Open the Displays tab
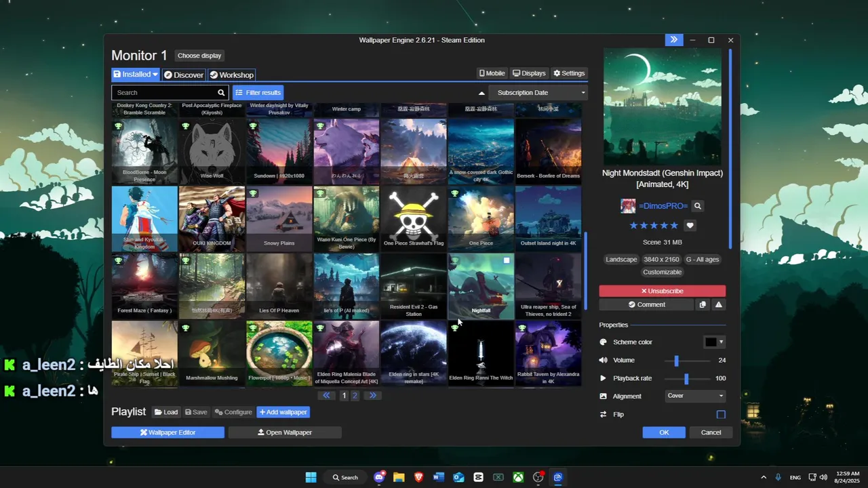The image size is (868, 488). tap(529, 73)
